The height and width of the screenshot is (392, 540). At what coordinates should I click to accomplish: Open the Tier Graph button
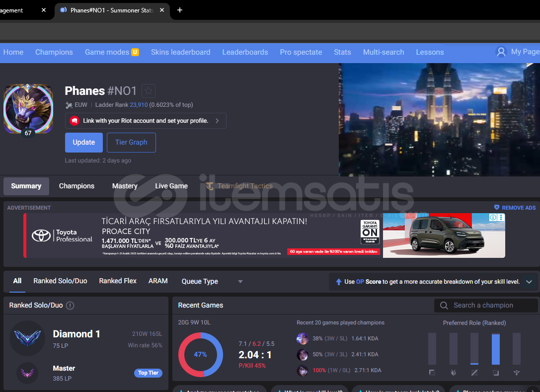click(x=131, y=142)
